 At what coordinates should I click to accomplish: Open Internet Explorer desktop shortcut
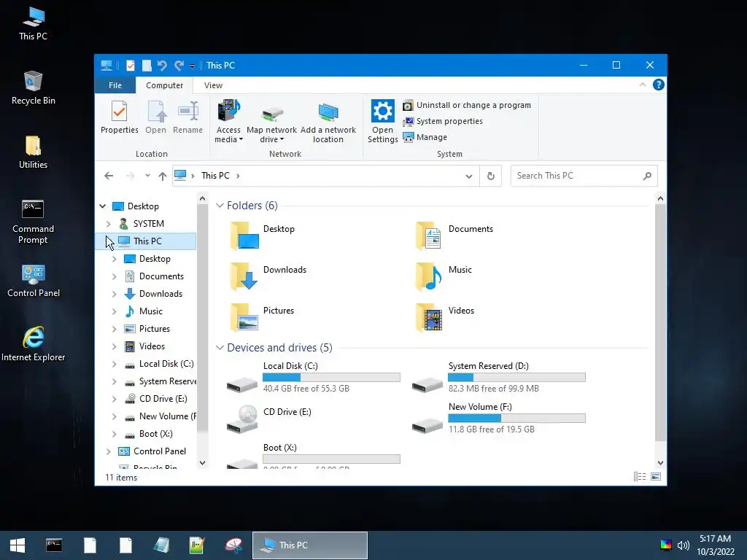(x=34, y=344)
